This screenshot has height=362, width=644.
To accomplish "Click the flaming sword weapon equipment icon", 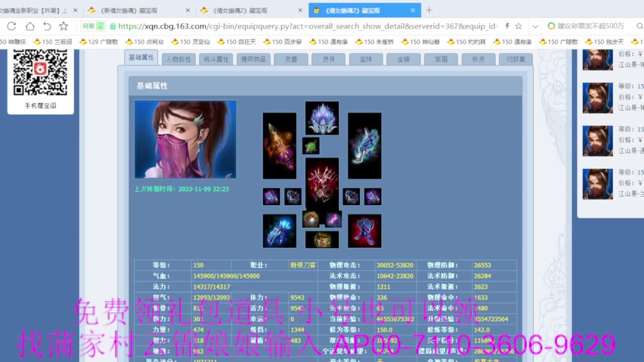I will 279,146.
